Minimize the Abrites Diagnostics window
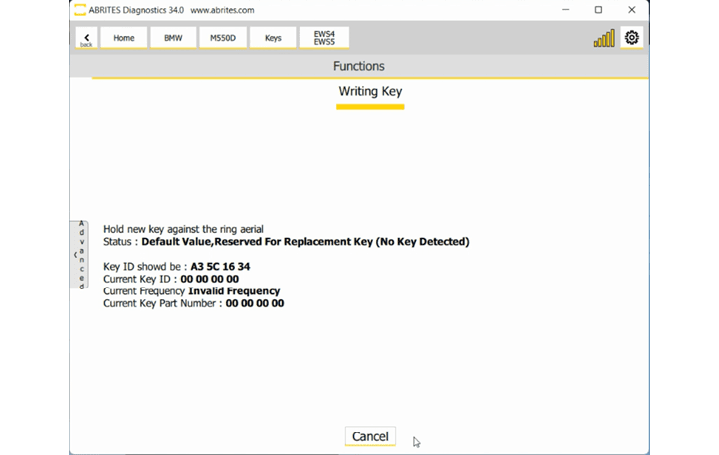The width and height of the screenshot is (719, 455). pos(565,10)
